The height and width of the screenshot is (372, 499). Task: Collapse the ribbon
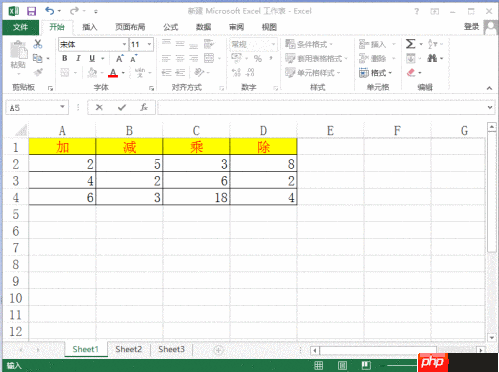[x=489, y=88]
